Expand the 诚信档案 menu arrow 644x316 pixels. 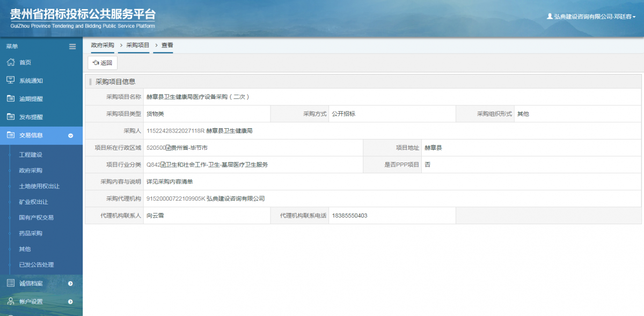(70, 283)
